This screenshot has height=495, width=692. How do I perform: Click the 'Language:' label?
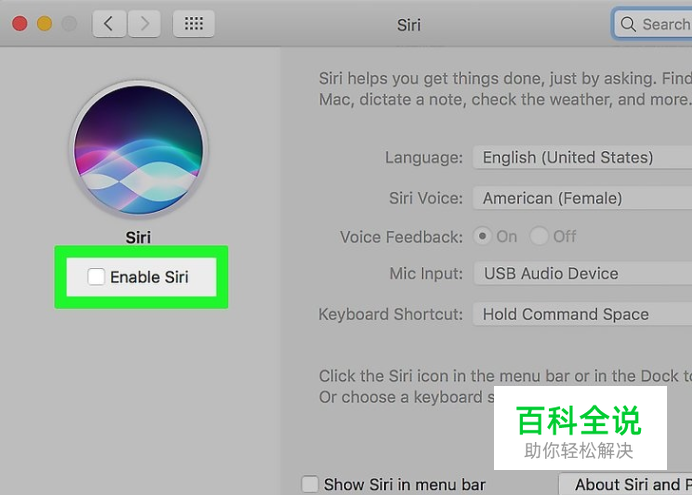point(424,158)
